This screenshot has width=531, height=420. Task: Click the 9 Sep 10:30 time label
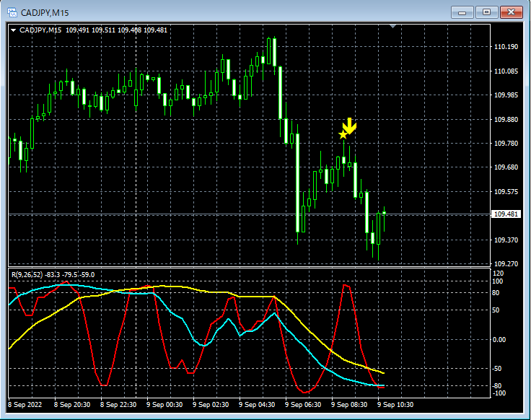395,405
